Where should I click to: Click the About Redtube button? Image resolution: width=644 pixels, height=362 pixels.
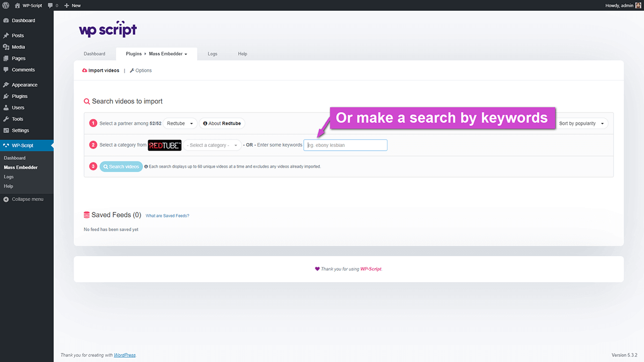tap(222, 123)
